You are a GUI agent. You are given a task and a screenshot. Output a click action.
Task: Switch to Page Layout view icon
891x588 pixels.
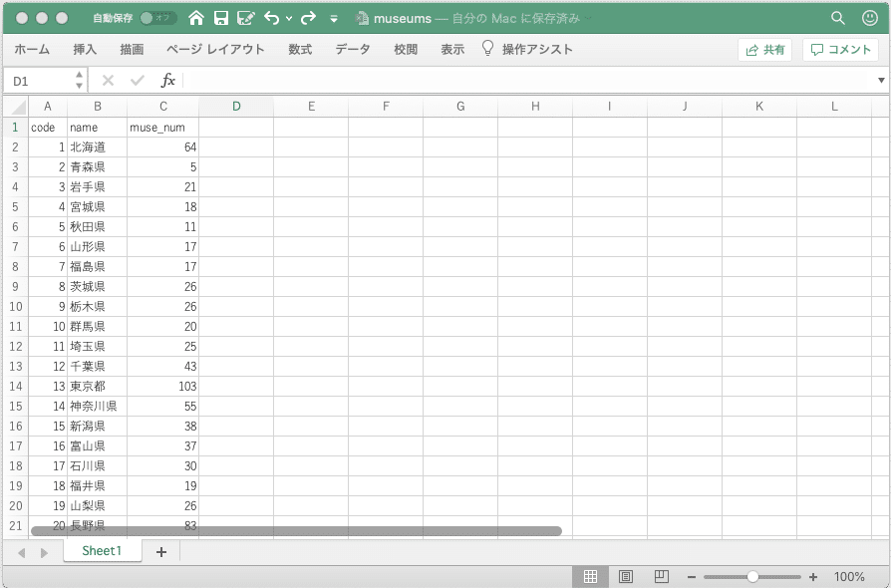click(x=626, y=577)
